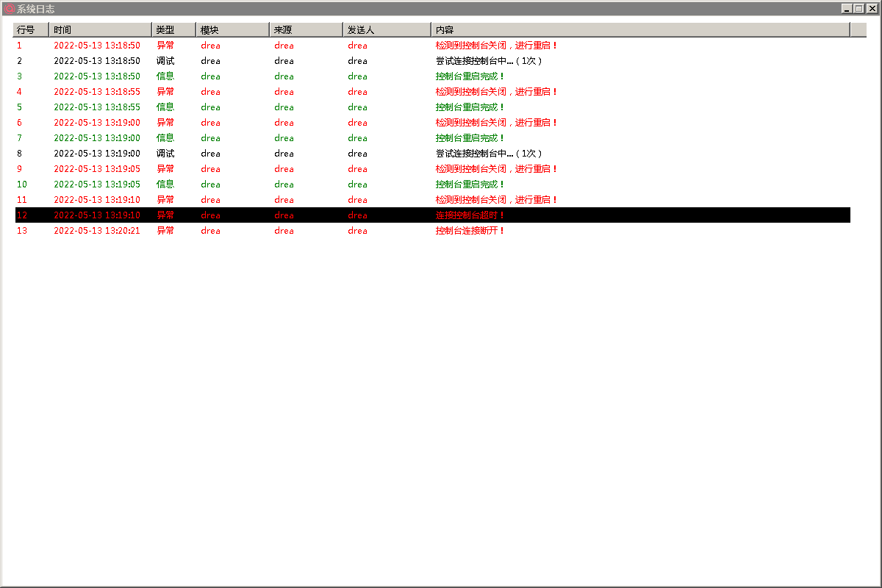The width and height of the screenshot is (882, 588).
Task: Click the 内容 column header
Action: 639,30
